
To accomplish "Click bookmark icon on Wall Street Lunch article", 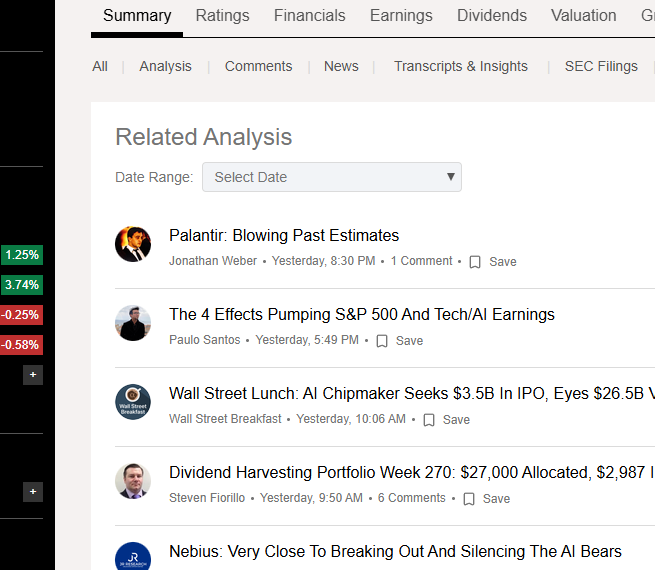I will point(429,420).
